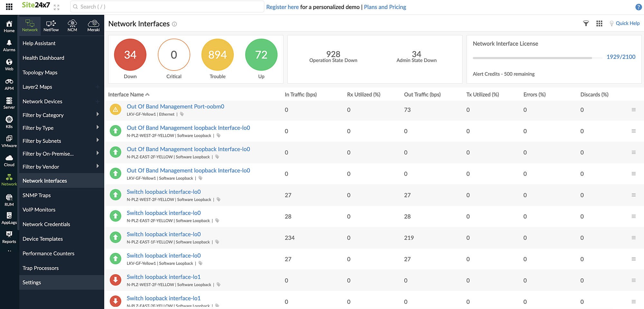The image size is (644, 309).
Task: Open the Meraki module
Action: click(x=93, y=25)
